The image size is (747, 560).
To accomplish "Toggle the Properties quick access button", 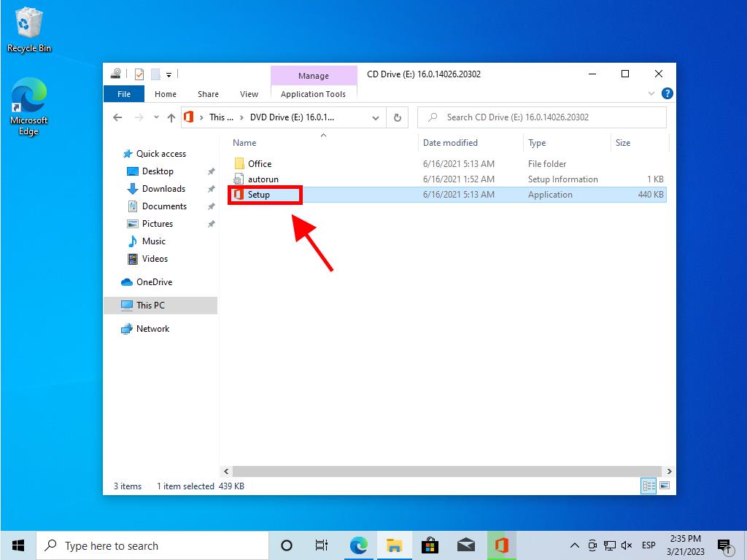I will [139, 74].
